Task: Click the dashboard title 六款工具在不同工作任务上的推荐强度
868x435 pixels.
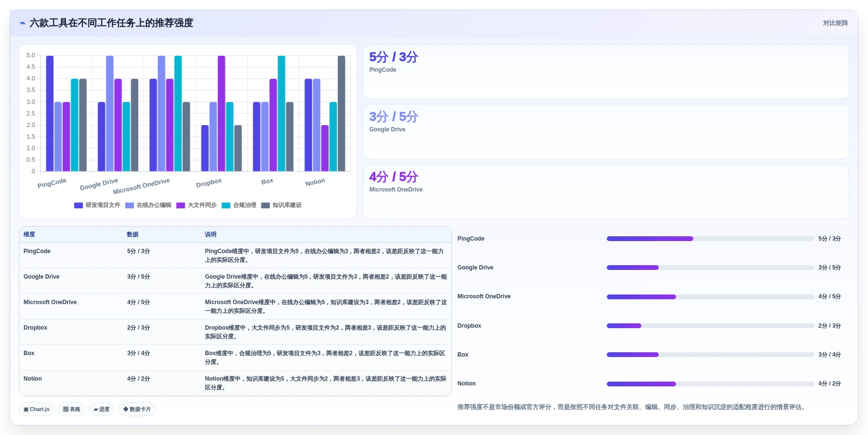Action: pos(112,23)
